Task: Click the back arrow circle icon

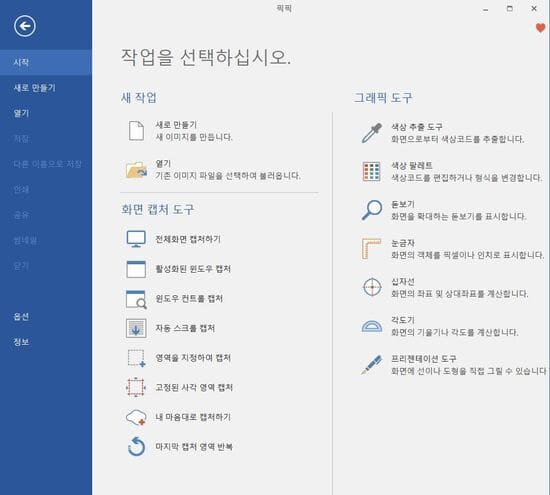Action: point(25,26)
